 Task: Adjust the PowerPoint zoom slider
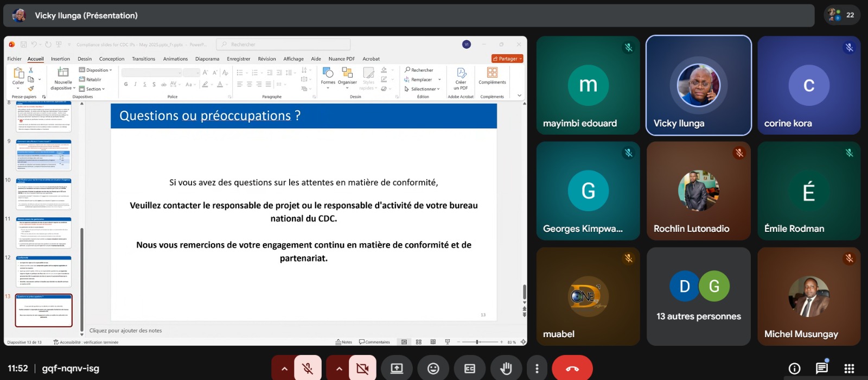point(477,342)
